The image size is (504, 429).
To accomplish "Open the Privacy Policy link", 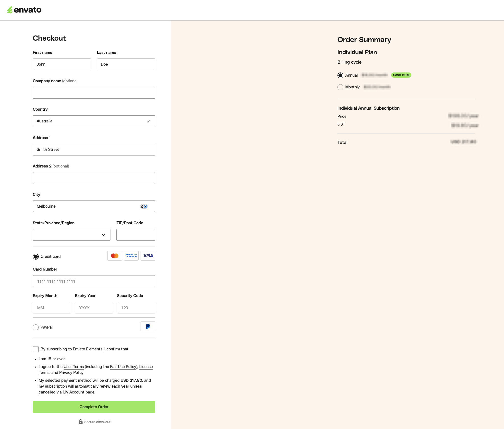I will (x=71, y=372).
